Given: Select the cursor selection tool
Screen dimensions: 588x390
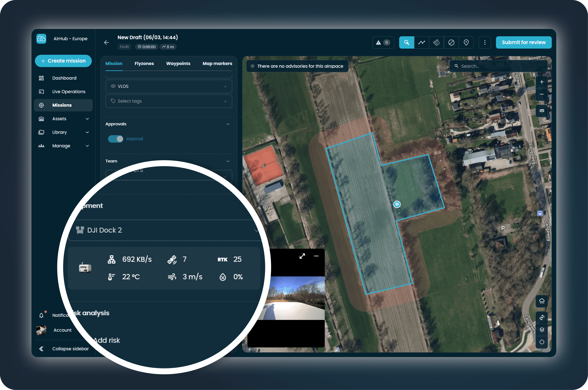Looking at the screenshot, I should click(x=407, y=43).
